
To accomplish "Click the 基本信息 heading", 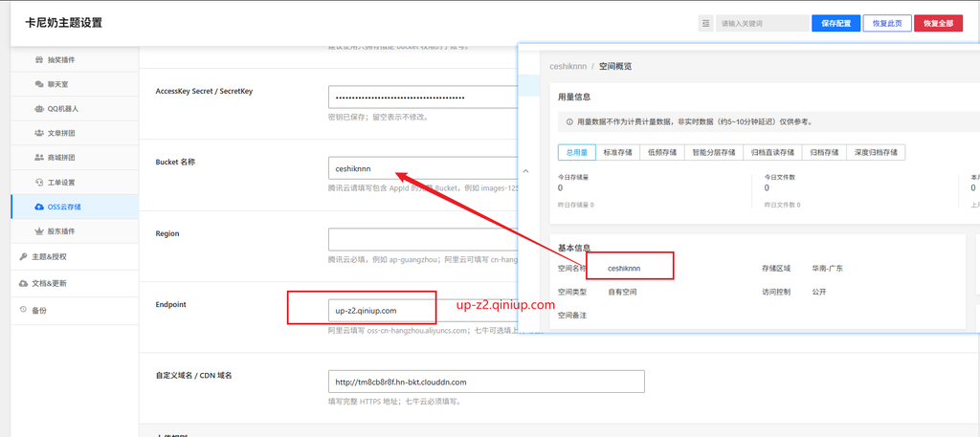I will [574, 248].
